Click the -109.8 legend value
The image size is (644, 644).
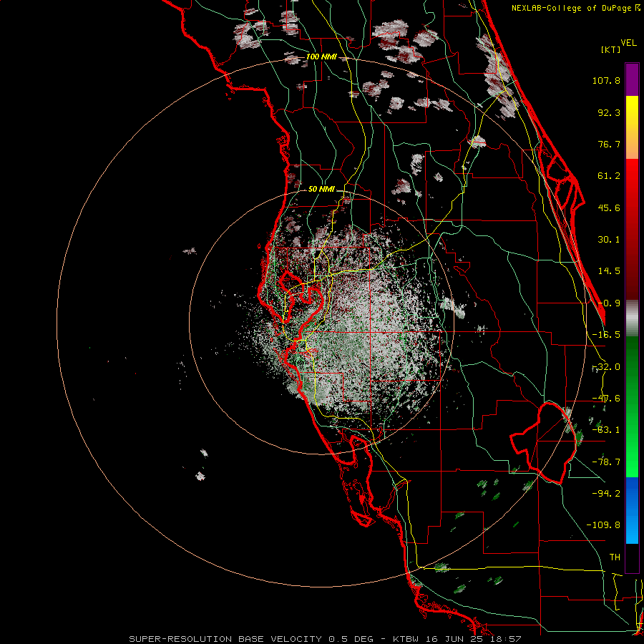click(603, 525)
